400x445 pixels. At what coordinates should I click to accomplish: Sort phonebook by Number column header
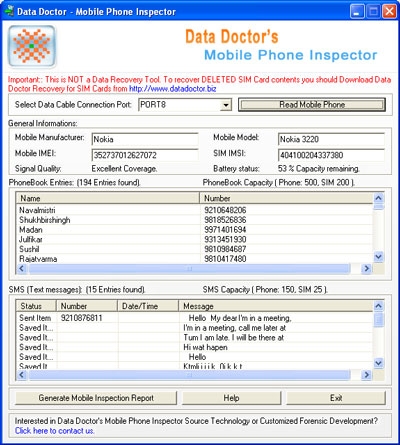pos(286,198)
